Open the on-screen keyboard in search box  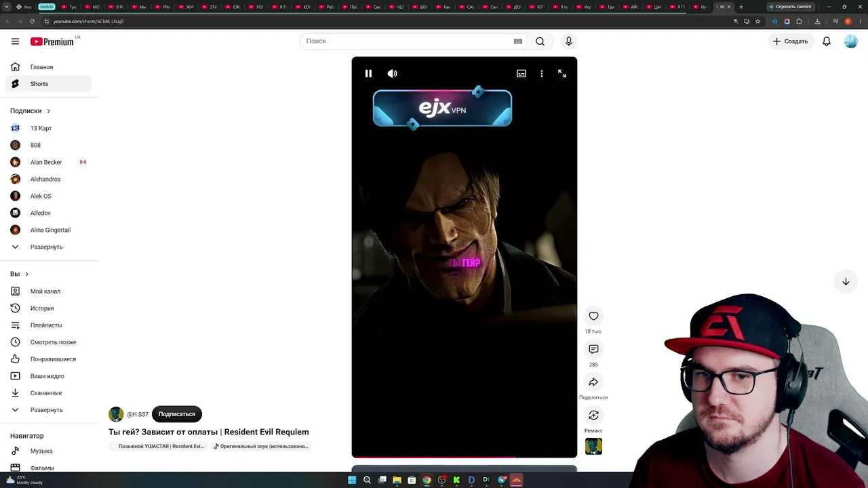[x=518, y=41]
